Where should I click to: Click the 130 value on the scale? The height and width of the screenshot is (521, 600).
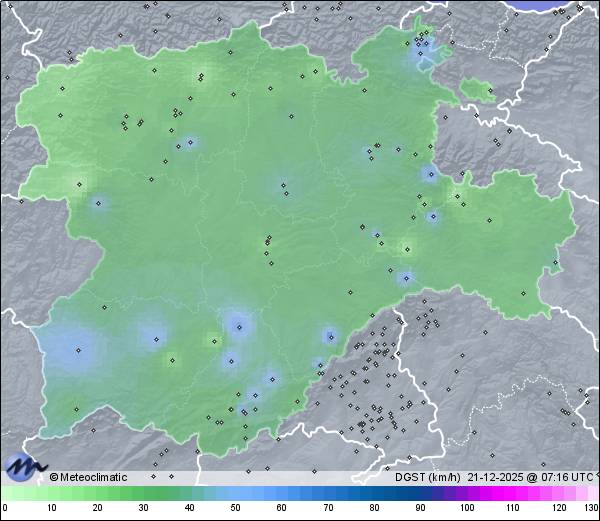point(591,508)
